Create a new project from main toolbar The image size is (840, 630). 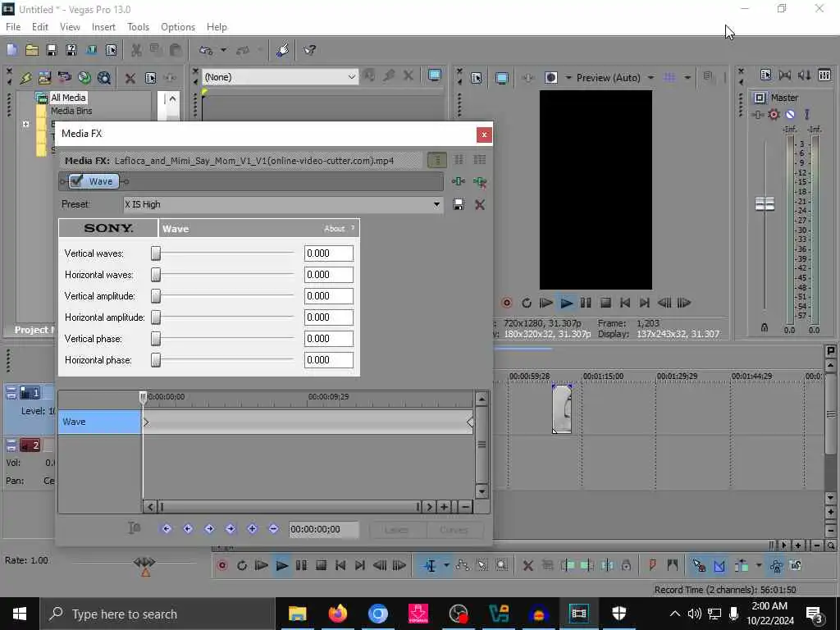(x=11, y=50)
